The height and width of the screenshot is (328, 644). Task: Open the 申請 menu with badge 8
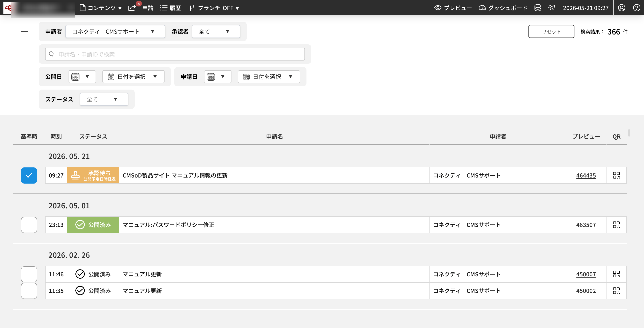(141, 8)
